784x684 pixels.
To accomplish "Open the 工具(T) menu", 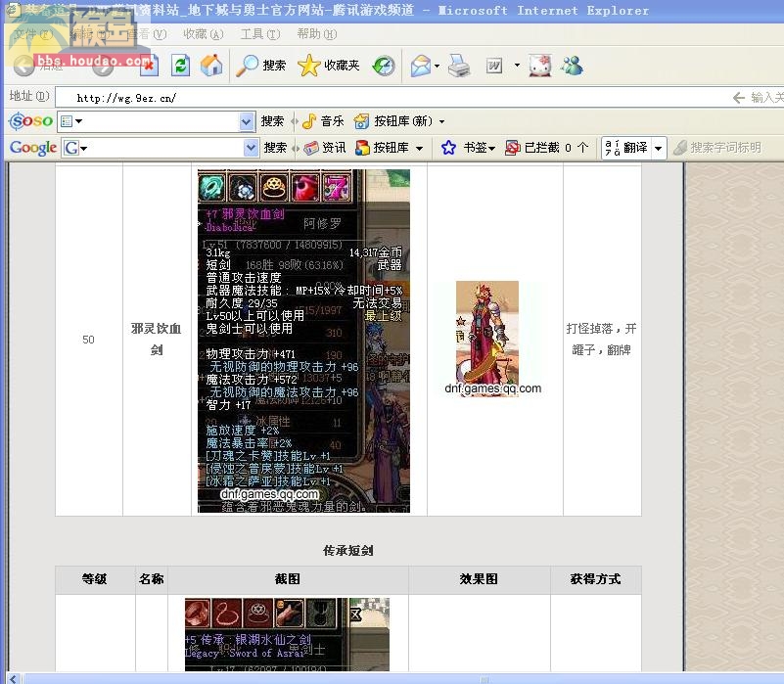I will tap(260, 34).
